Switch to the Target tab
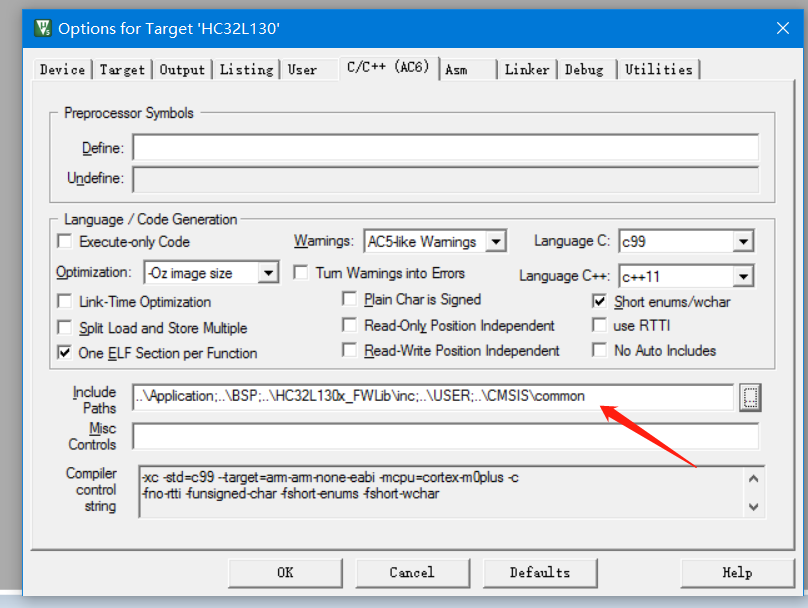This screenshot has width=808, height=608. [122, 70]
